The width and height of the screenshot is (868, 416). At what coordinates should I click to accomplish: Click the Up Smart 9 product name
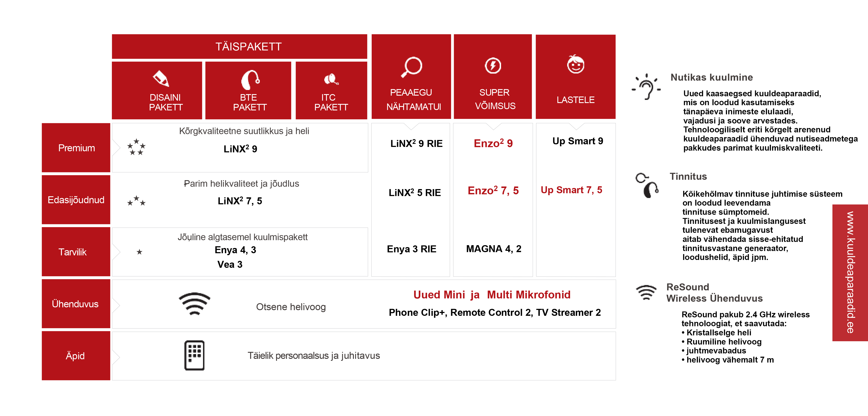[578, 141]
